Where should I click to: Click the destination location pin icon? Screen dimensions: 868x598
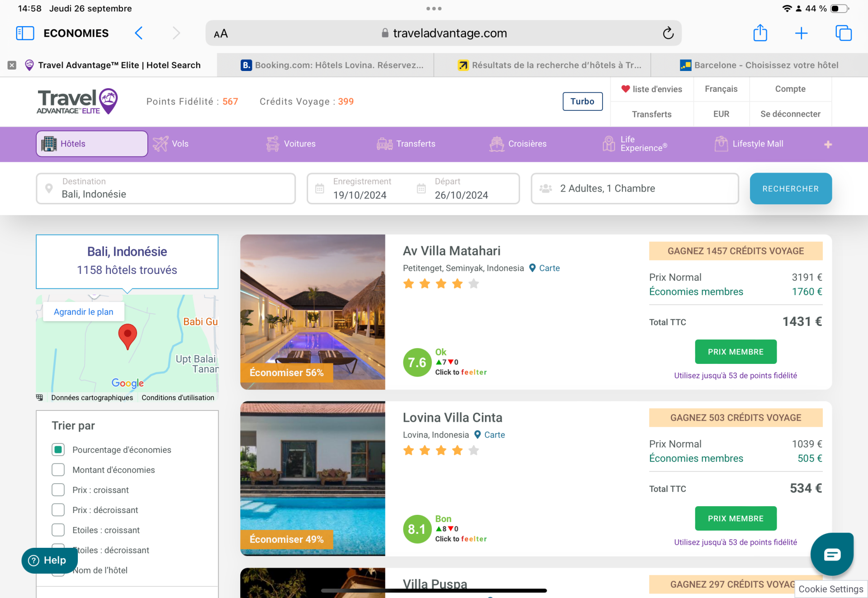(x=49, y=188)
